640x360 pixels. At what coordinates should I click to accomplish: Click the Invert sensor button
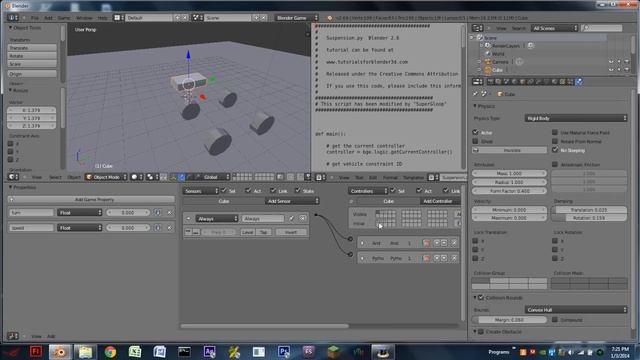(x=291, y=232)
